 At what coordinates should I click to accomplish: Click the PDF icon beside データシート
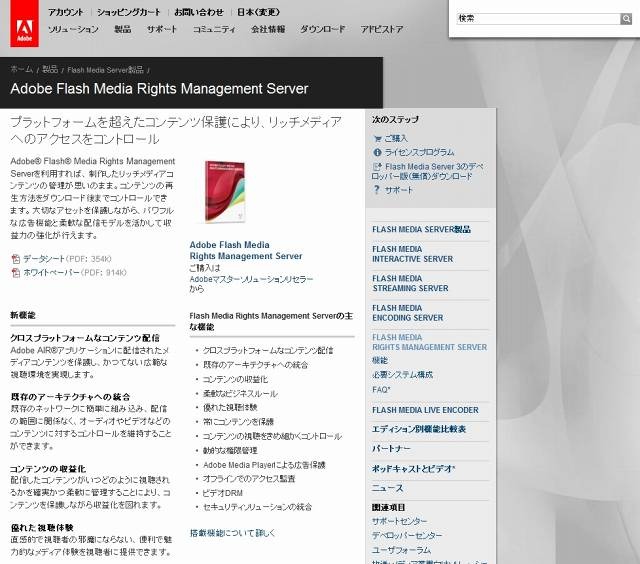(16, 259)
